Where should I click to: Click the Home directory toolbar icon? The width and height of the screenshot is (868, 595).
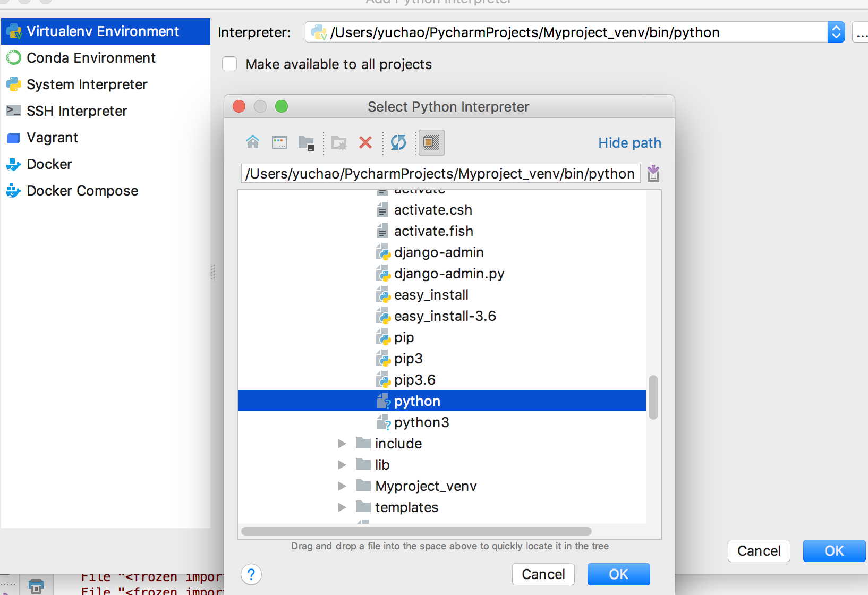click(253, 142)
